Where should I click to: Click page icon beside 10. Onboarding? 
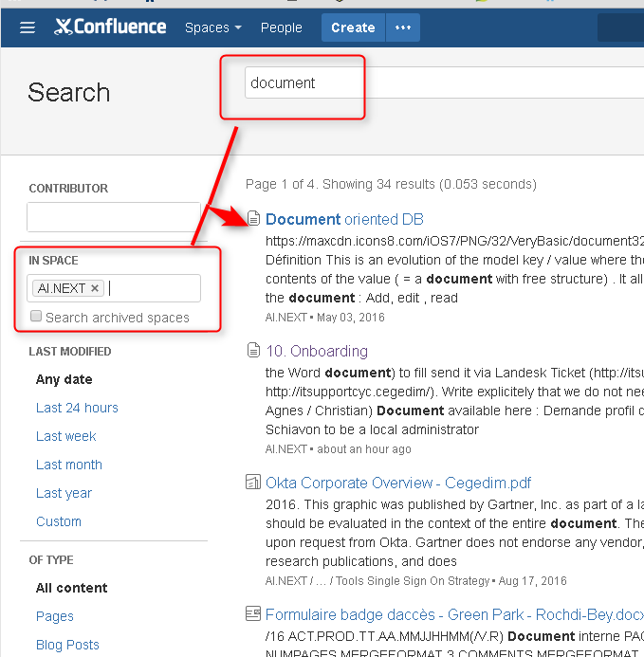(253, 350)
